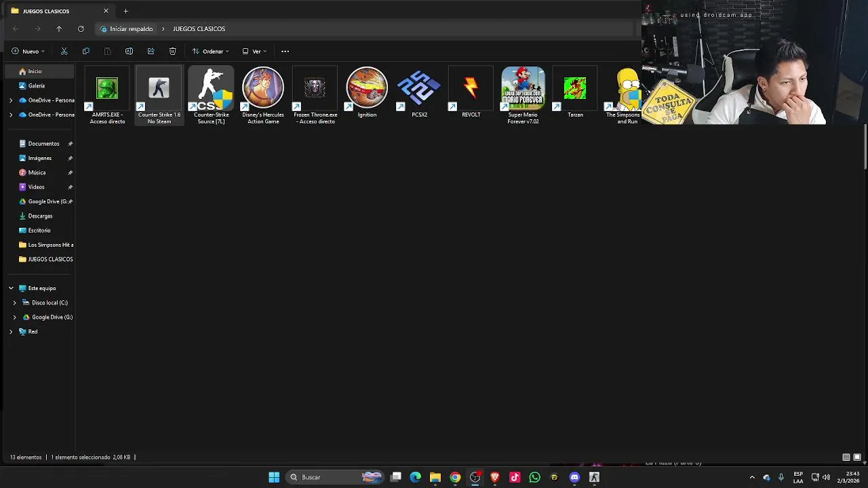Switch to details view layout

click(846, 457)
